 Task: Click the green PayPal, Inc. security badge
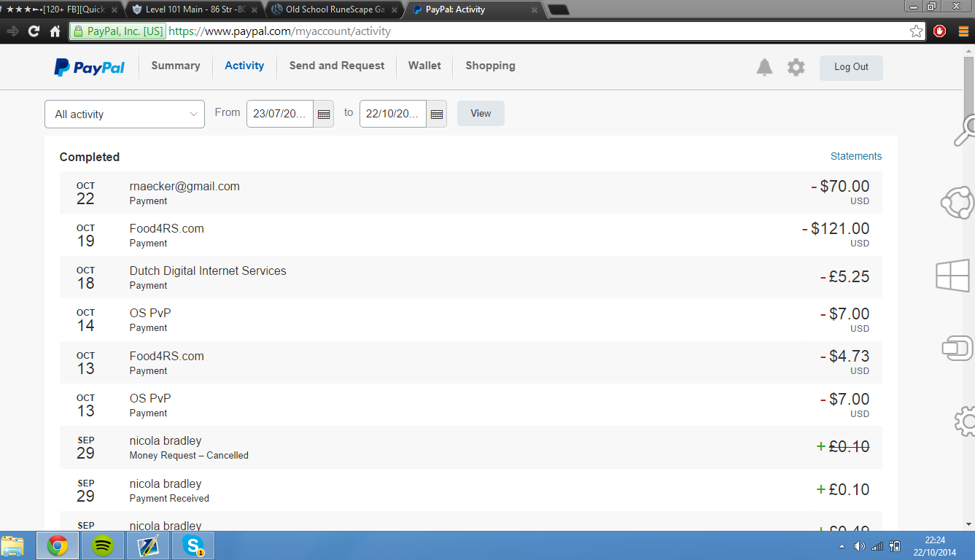coord(118,31)
